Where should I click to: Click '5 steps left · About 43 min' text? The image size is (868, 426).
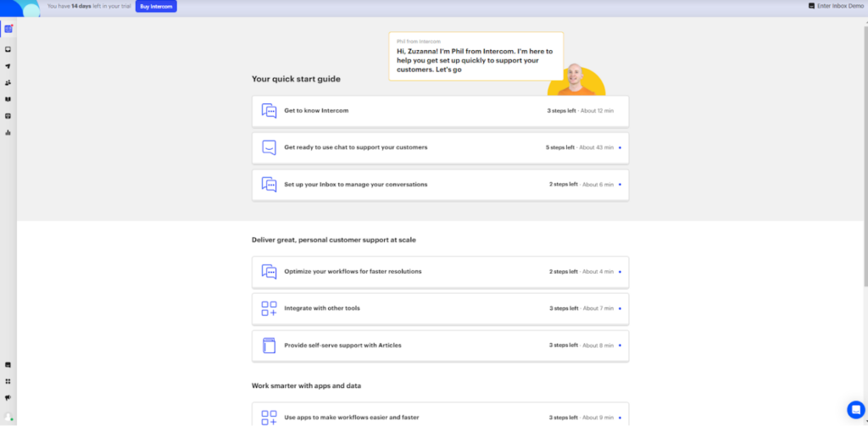(580, 147)
